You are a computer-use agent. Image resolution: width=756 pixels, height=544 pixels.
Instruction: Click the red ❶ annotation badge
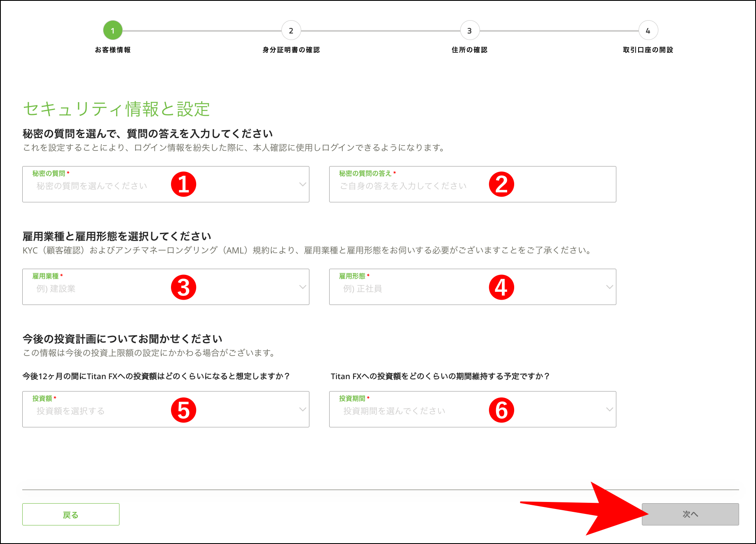tap(185, 184)
